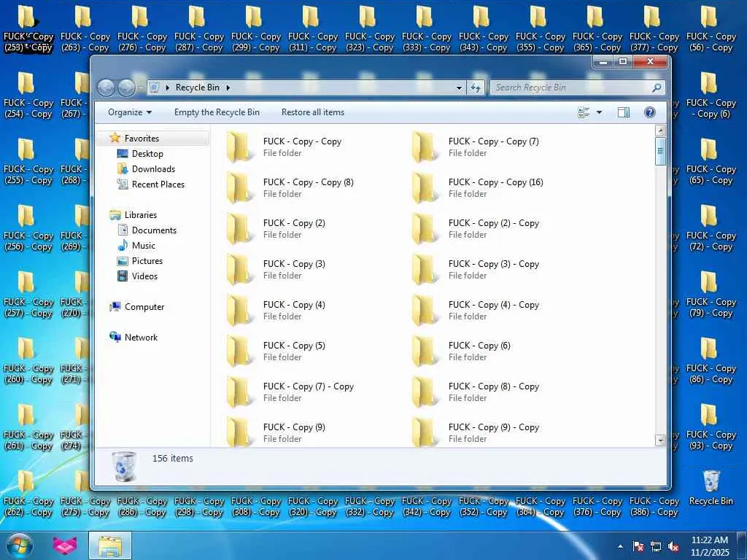Select the Recycle Bin desktop icon
The image size is (747, 560).
(711, 488)
